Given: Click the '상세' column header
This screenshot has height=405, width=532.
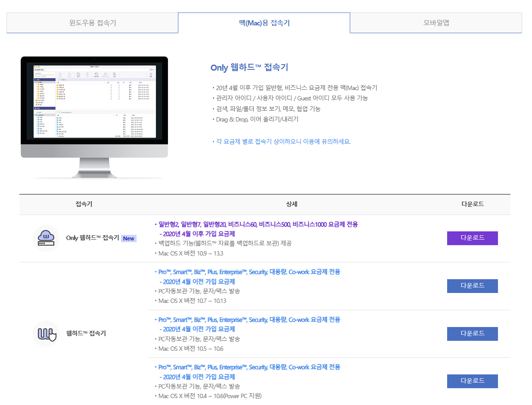Looking at the screenshot, I should pyautogui.click(x=292, y=204).
